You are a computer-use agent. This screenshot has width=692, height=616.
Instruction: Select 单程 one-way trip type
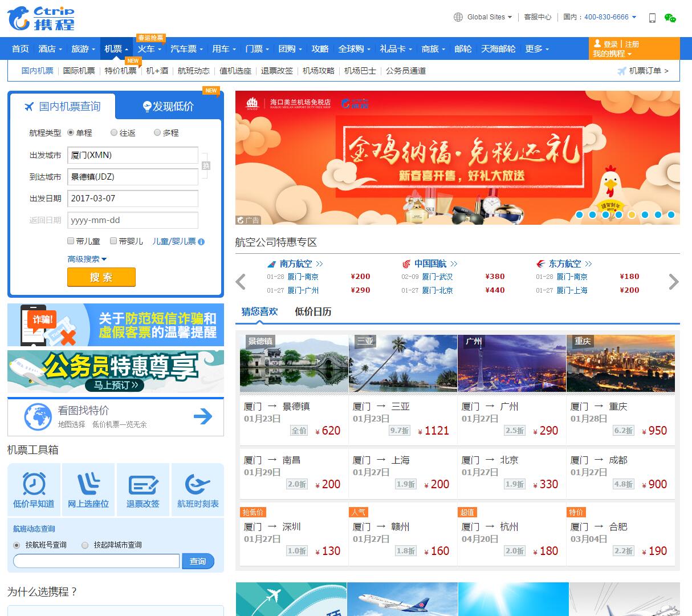tap(71, 132)
